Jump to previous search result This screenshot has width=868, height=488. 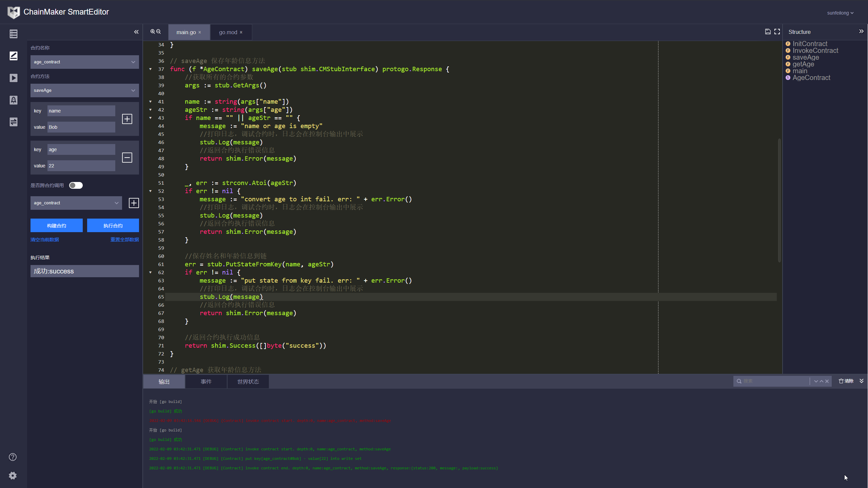point(822,381)
